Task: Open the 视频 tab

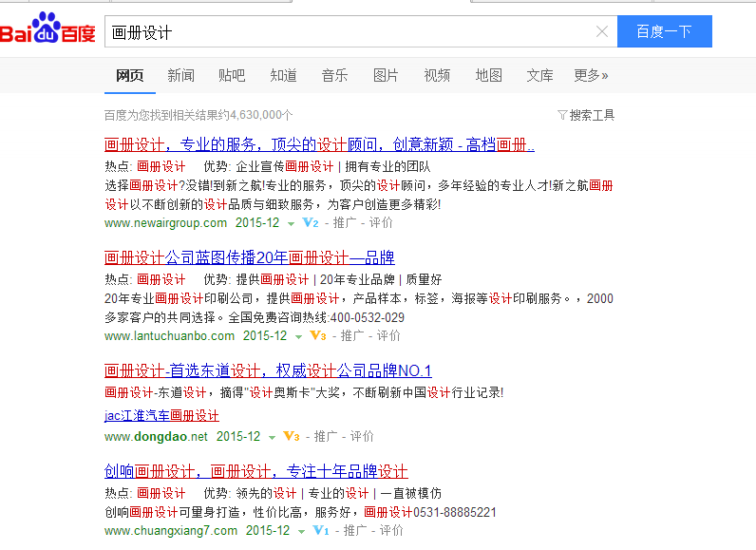Action: click(x=437, y=76)
